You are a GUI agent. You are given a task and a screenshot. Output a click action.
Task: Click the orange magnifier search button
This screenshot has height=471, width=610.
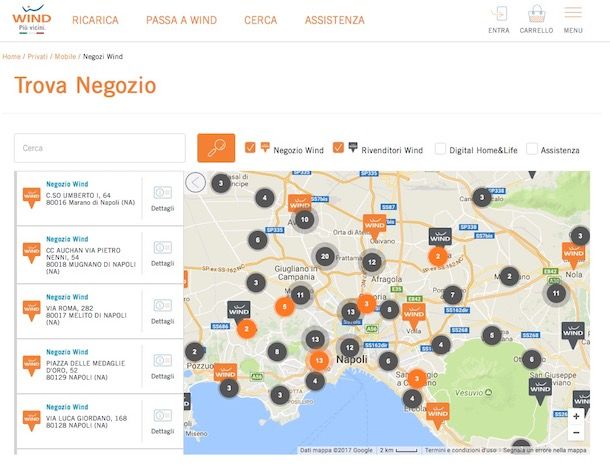click(x=216, y=148)
